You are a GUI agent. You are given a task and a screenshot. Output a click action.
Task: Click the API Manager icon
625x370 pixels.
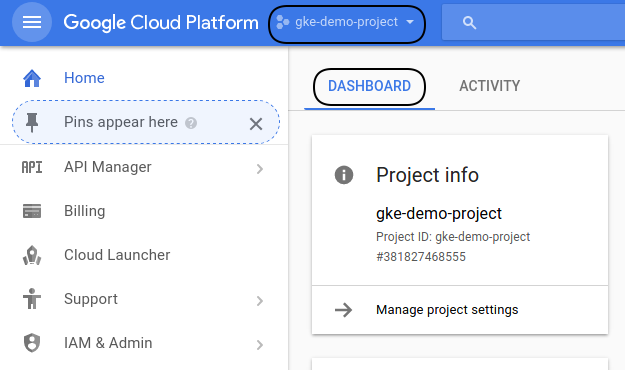(x=32, y=167)
